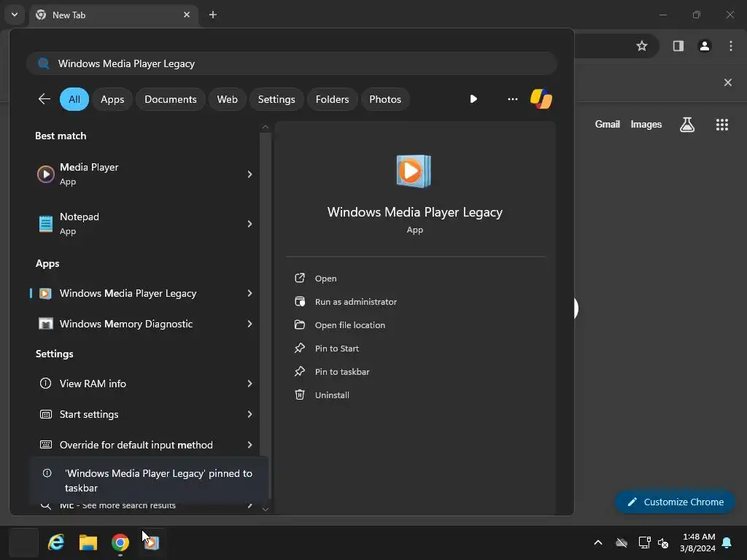Expand Notepad result chevron
Screen dimensions: 747x560
point(249,224)
